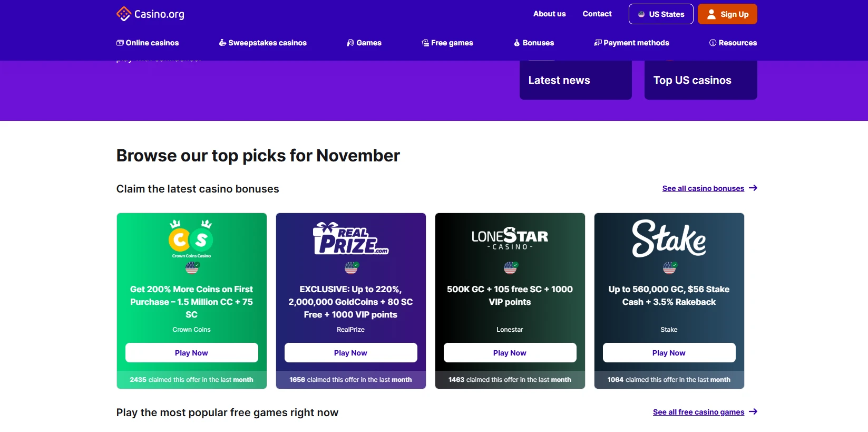868x432 pixels.
Task: Click the LoneStar Casino logo
Action: (510, 238)
